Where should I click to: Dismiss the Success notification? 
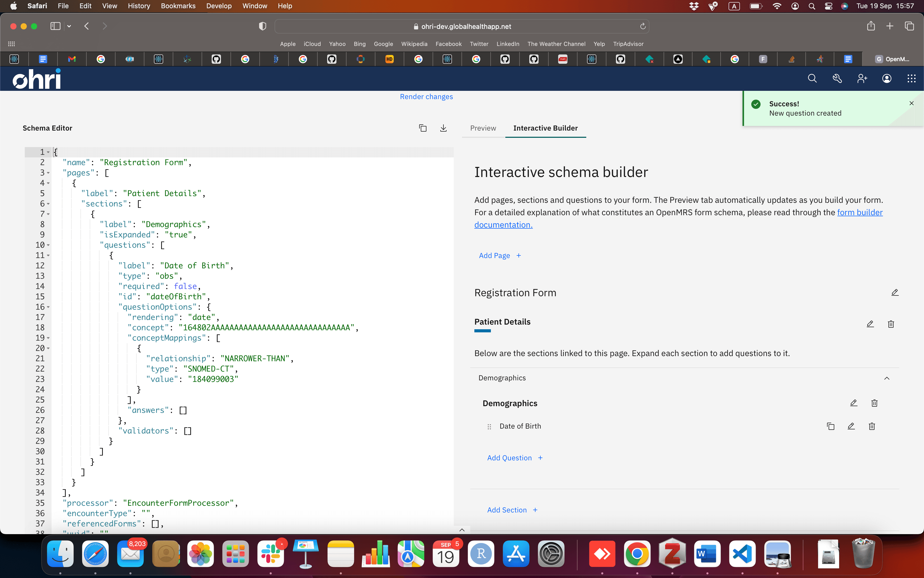click(x=911, y=103)
